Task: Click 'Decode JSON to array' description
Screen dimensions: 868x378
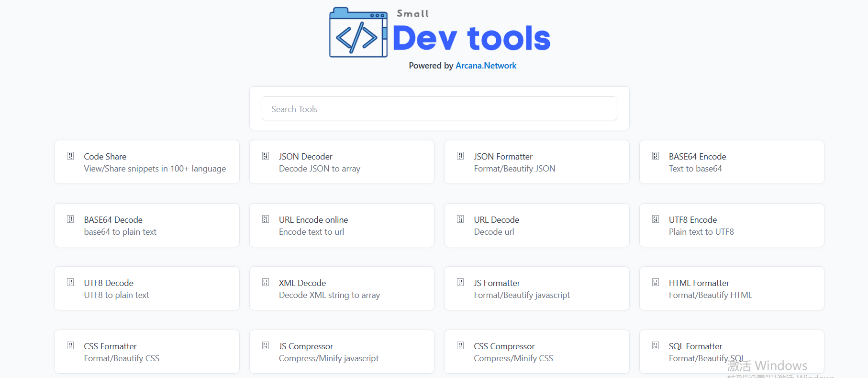Action: pos(320,169)
